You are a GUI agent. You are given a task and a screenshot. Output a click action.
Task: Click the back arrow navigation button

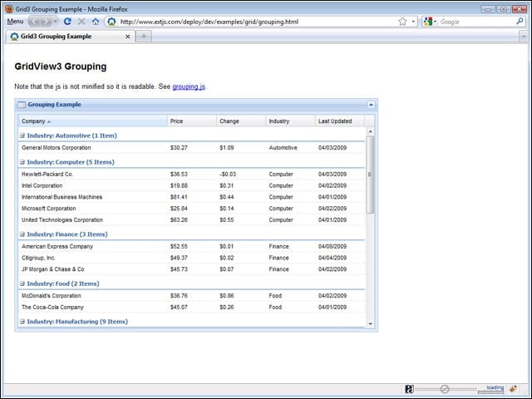click(x=35, y=22)
